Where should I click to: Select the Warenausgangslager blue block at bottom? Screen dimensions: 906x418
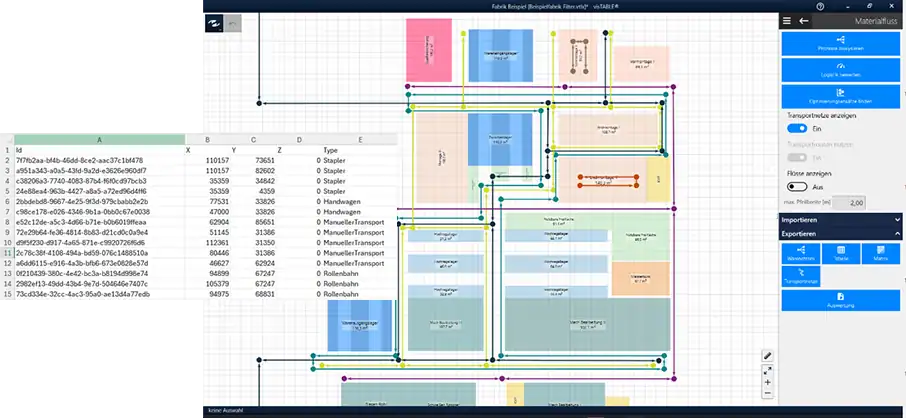pyautogui.click(x=359, y=326)
